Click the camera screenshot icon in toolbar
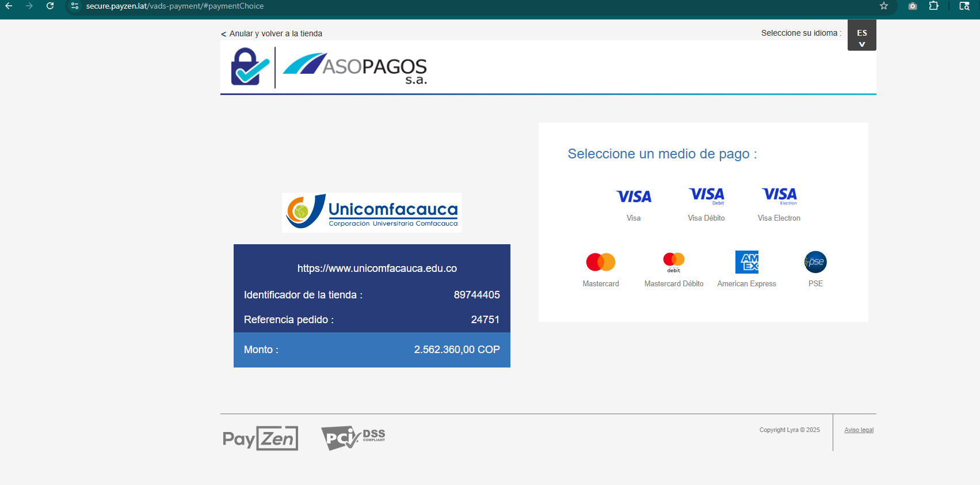The image size is (980, 485). pyautogui.click(x=913, y=6)
